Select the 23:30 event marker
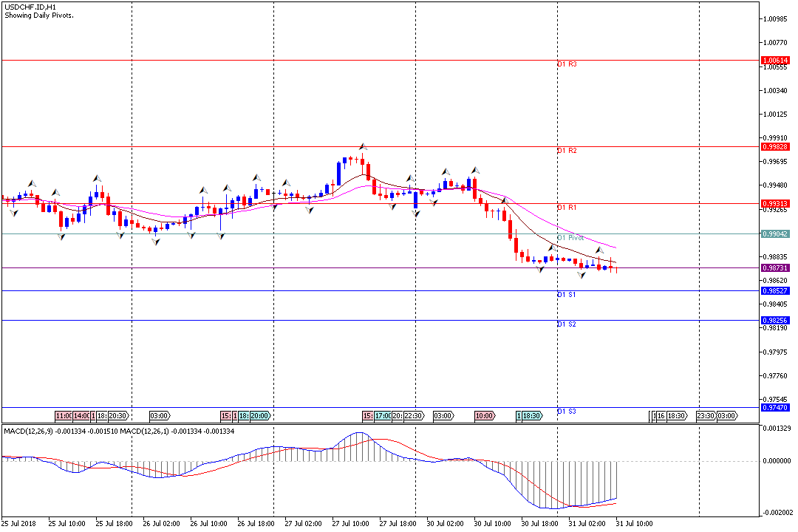 coord(706,416)
